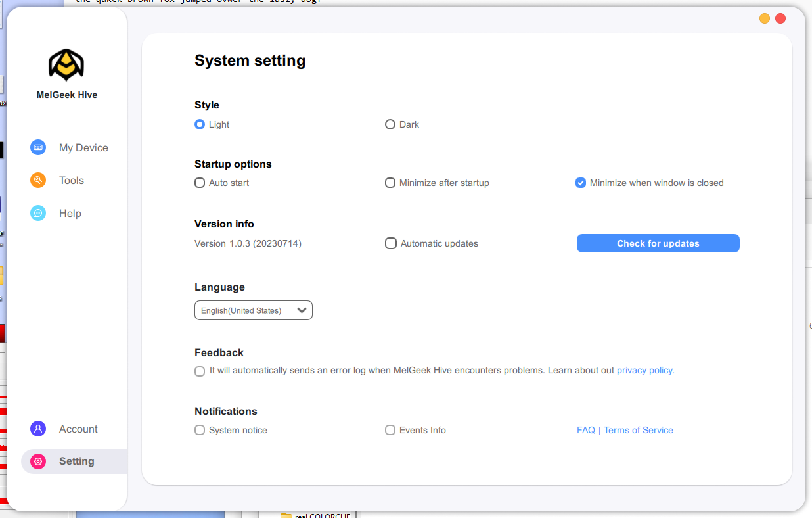Click the My Device keyboard icon
Image resolution: width=812 pixels, height=518 pixels.
pos(38,147)
